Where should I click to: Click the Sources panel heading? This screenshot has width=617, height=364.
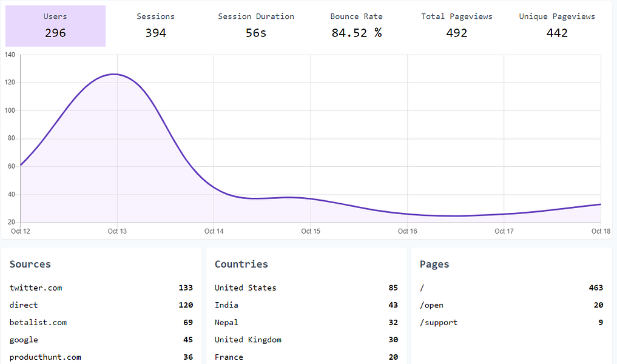click(30, 264)
